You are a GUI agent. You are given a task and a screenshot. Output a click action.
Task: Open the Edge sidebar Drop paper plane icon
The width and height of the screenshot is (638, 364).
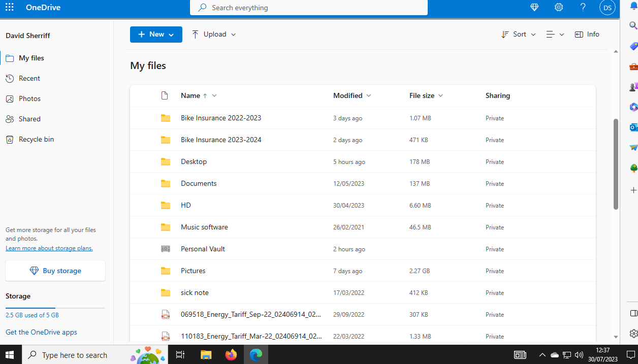[633, 148]
